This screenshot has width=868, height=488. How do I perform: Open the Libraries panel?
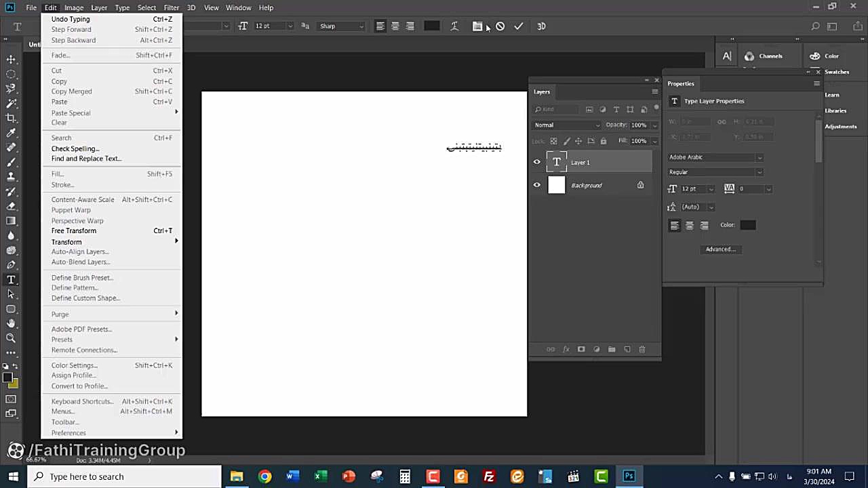835,110
